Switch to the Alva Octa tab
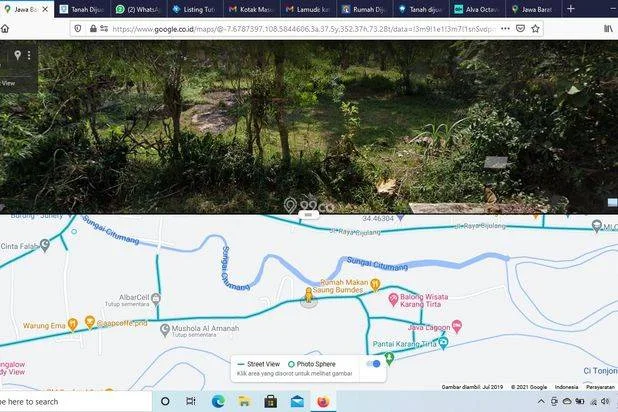 point(477,9)
